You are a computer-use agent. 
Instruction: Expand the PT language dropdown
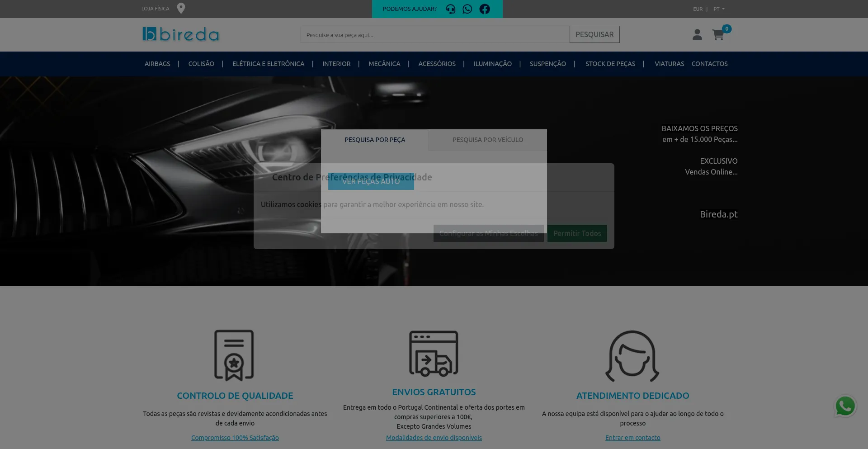(x=719, y=9)
